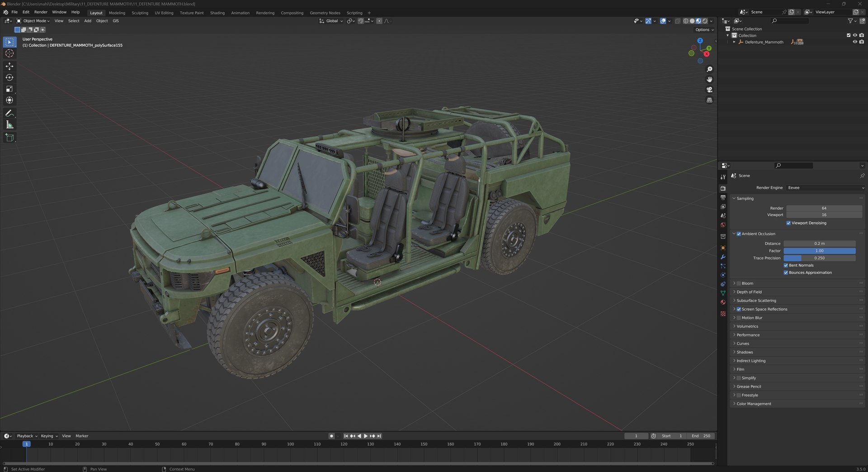Open the World properties tab
868x472 pixels.
click(723, 225)
